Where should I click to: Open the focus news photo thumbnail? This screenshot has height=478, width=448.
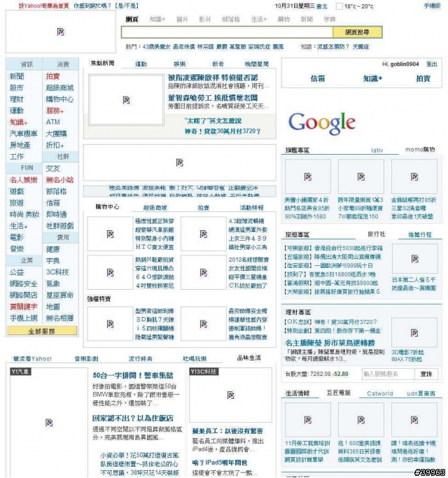click(126, 100)
